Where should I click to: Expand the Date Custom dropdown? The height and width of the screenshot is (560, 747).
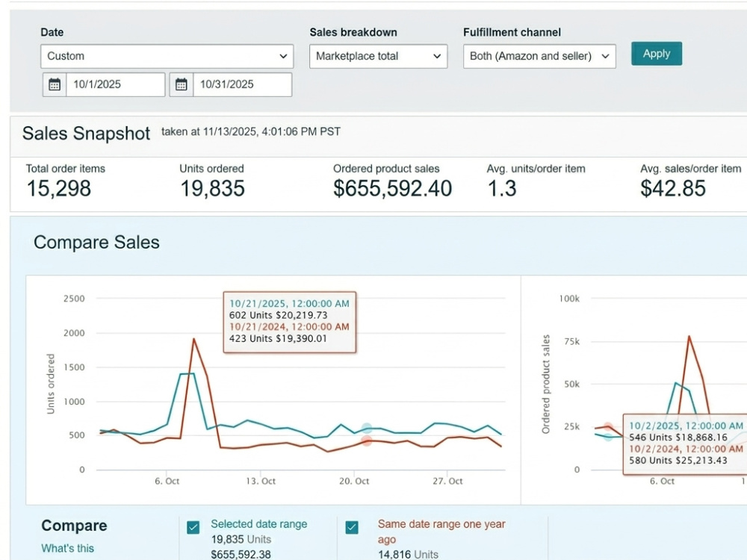click(167, 56)
